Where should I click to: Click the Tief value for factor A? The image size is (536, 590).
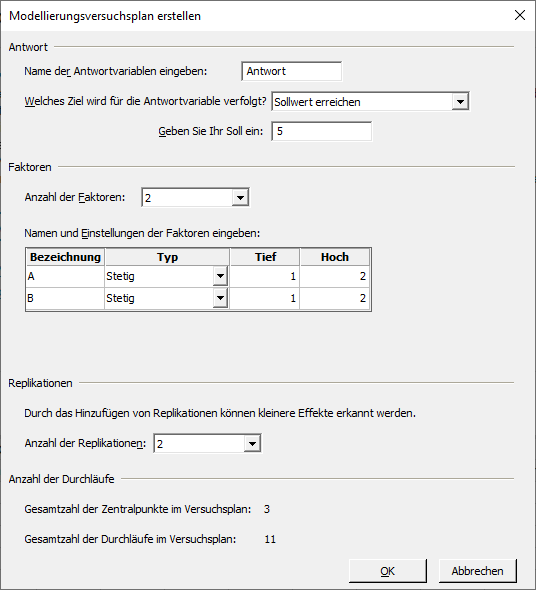265,277
